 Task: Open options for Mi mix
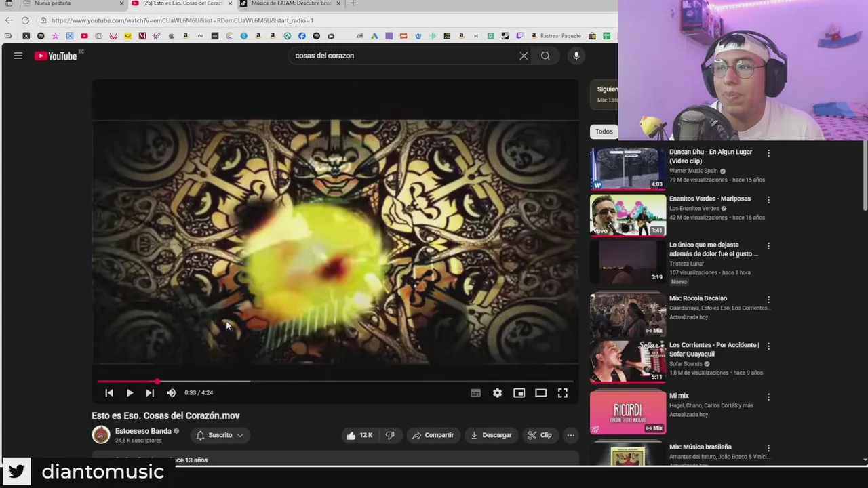[x=768, y=397]
